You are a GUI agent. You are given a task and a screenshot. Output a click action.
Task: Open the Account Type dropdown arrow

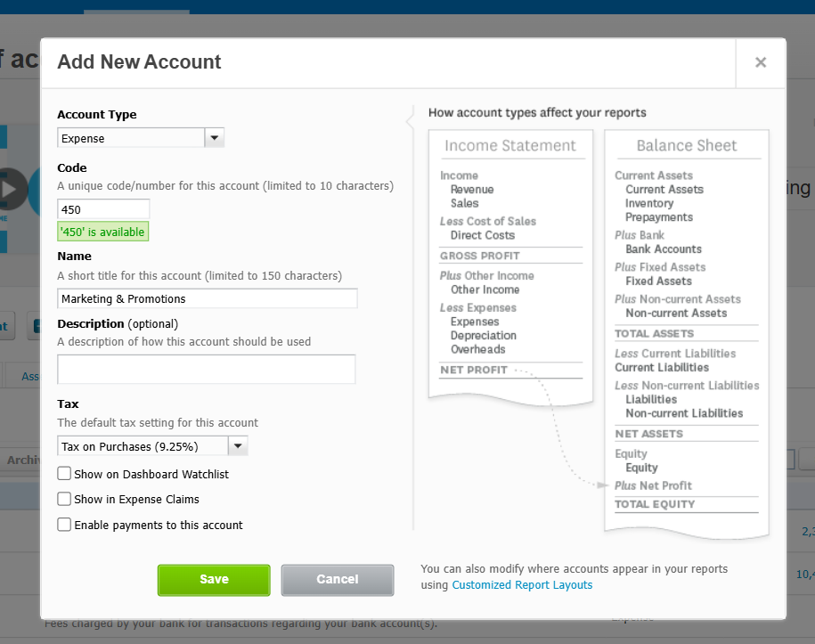pyautogui.click(x=214, y=138)
